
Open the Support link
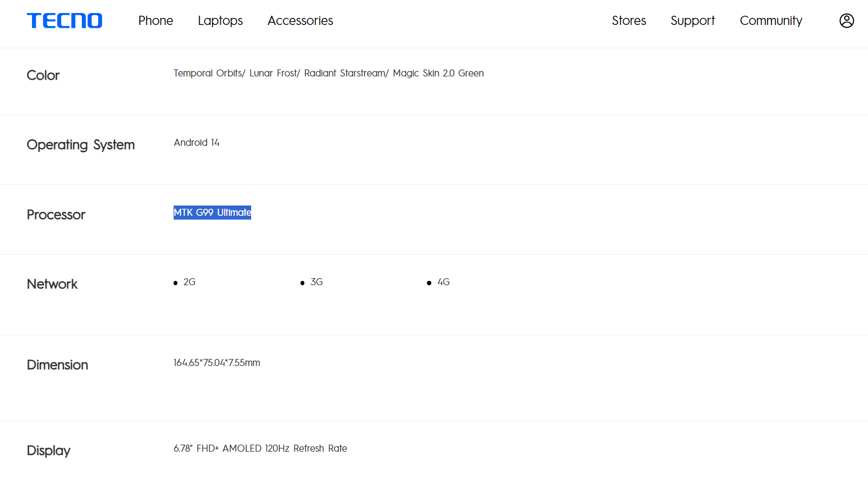(693, 21)
